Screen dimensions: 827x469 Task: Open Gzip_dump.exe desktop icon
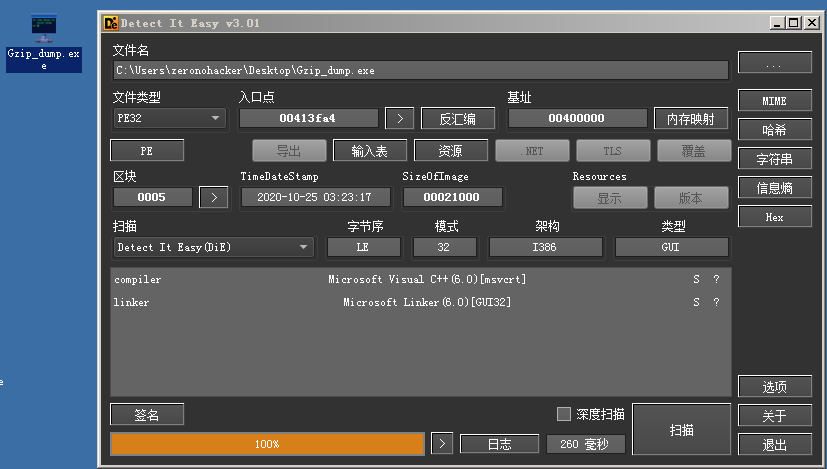point(44,43)
